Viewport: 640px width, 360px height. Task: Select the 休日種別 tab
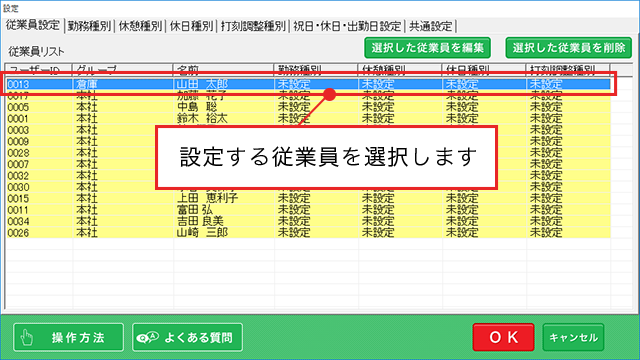[191, 26]
